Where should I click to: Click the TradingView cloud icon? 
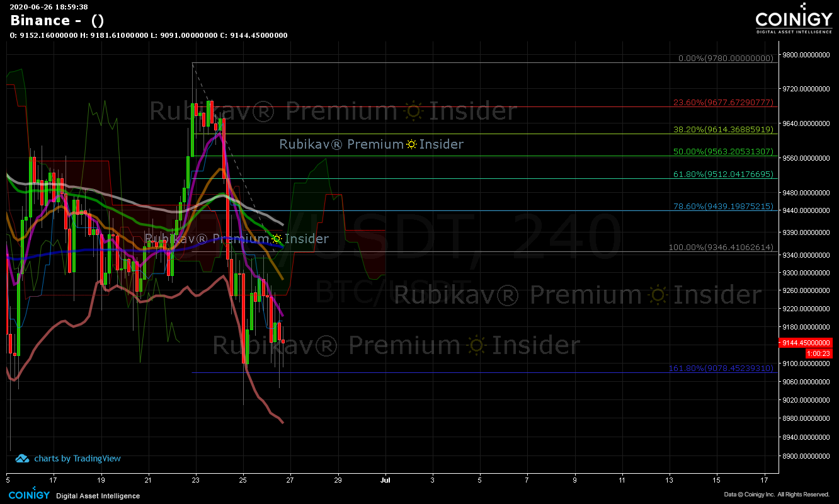(22, 459)
